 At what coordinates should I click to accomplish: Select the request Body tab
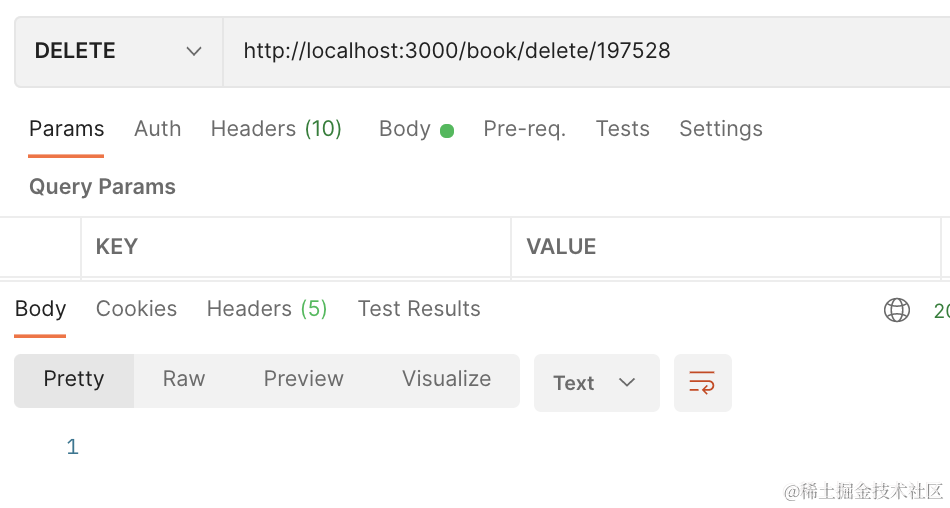405,129
